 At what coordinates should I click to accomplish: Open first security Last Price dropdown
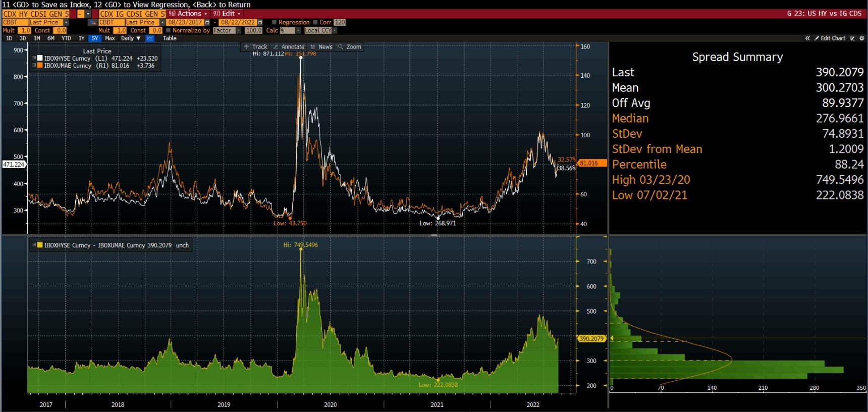[66, 22]
